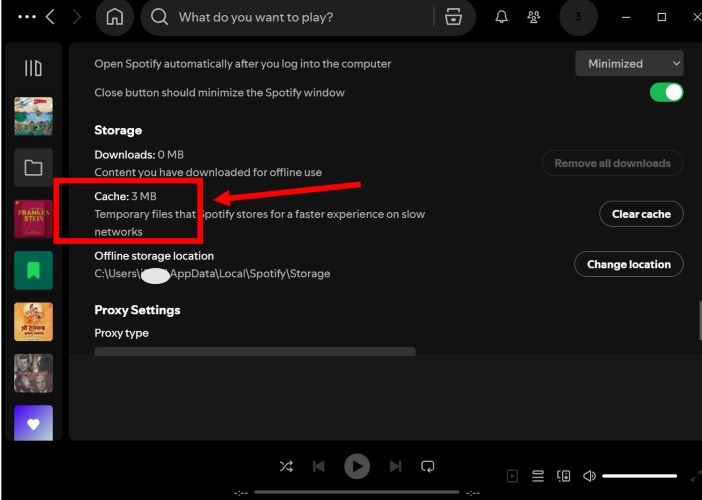Click the 'Storage' section heading
The width and height of the screenshot is (702, 500).
[118, 130]
